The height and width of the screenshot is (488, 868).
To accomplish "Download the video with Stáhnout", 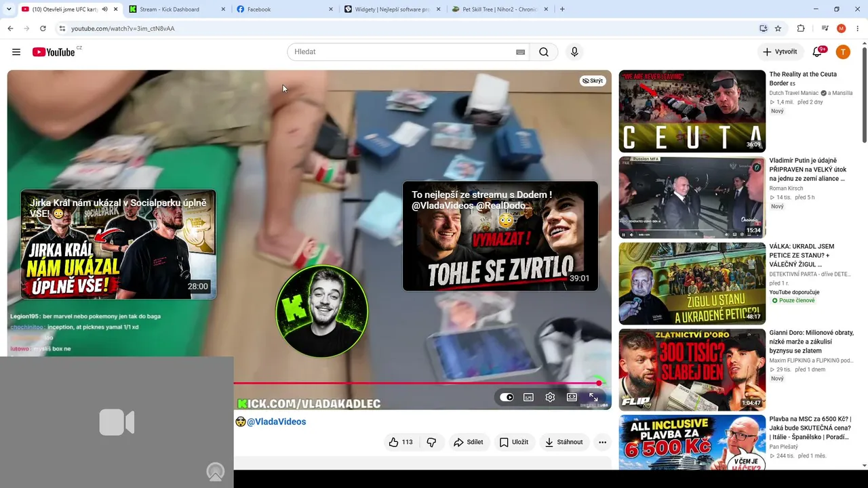I will point(564,442).
